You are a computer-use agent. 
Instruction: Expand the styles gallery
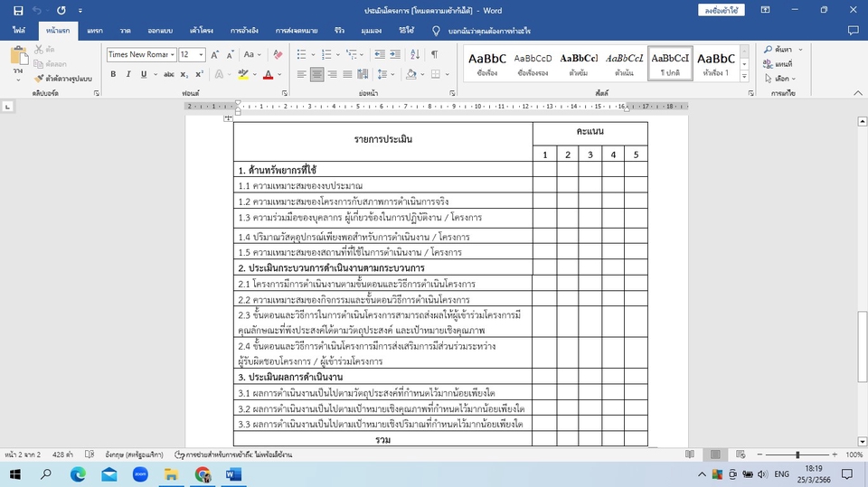click(x=744, y=77)
